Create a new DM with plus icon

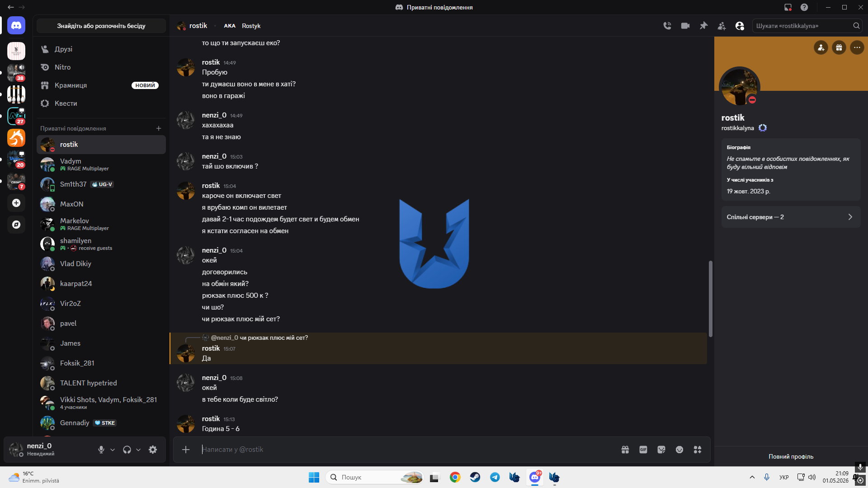click(159, 129)
